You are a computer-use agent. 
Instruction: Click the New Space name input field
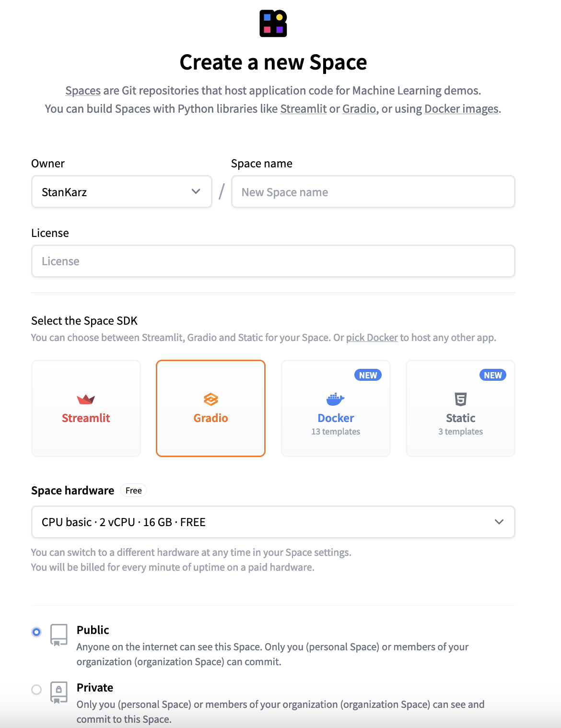(x=373, y=192)
